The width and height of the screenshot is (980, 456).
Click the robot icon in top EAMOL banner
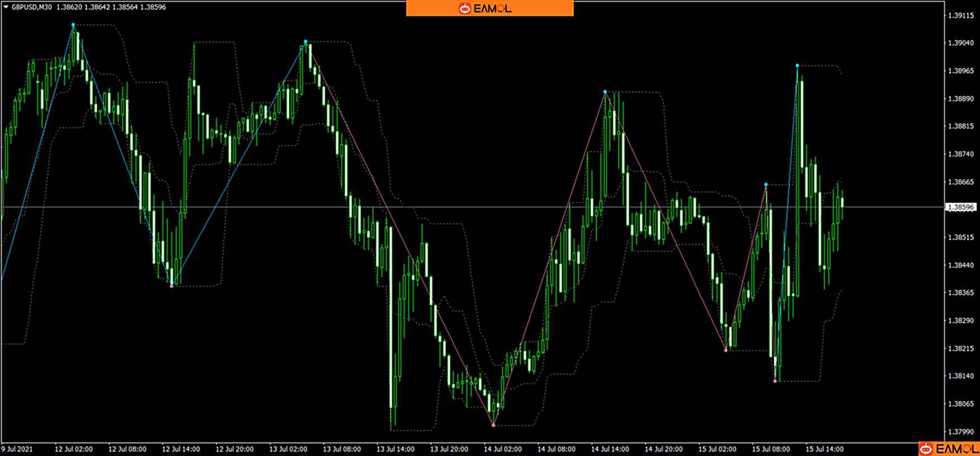tap(464, 8)
